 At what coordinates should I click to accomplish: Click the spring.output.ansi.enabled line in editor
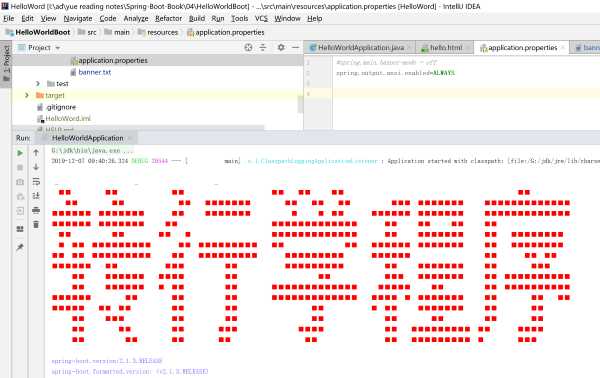396,73
